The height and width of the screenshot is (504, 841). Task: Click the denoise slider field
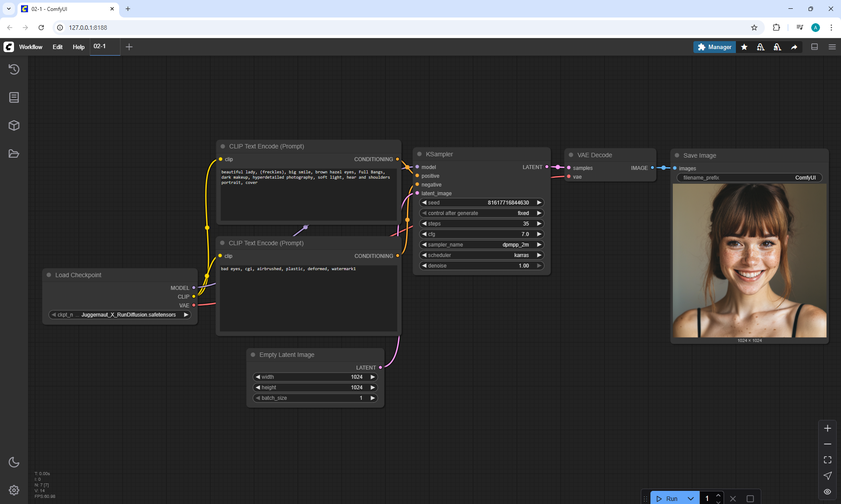pyautogui.click(x=481, y=266)
